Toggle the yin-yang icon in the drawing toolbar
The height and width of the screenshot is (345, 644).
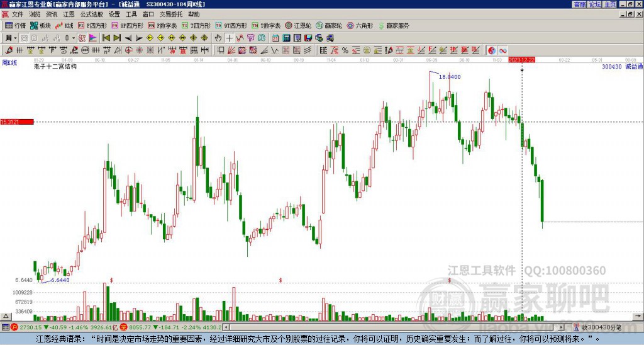pos(492,50)
